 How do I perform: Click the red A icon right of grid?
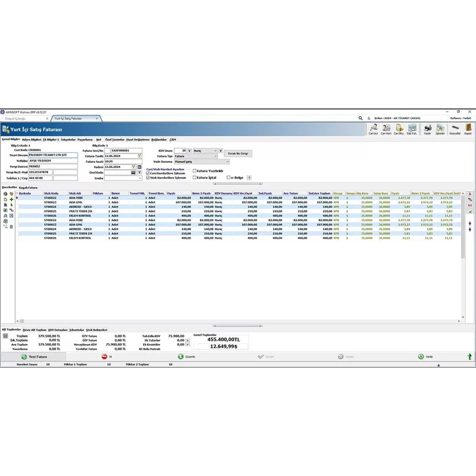470,194
